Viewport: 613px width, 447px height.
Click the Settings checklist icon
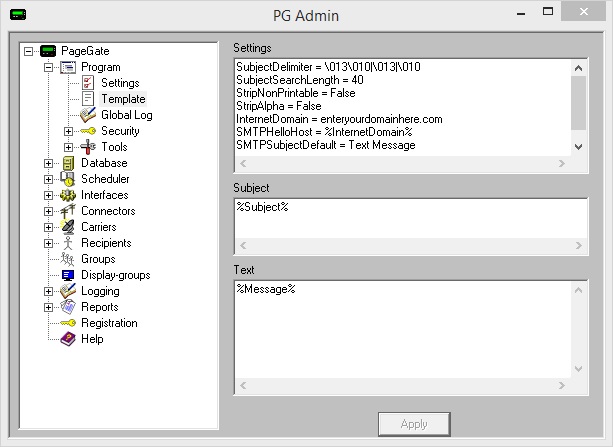tap(88, 83)
